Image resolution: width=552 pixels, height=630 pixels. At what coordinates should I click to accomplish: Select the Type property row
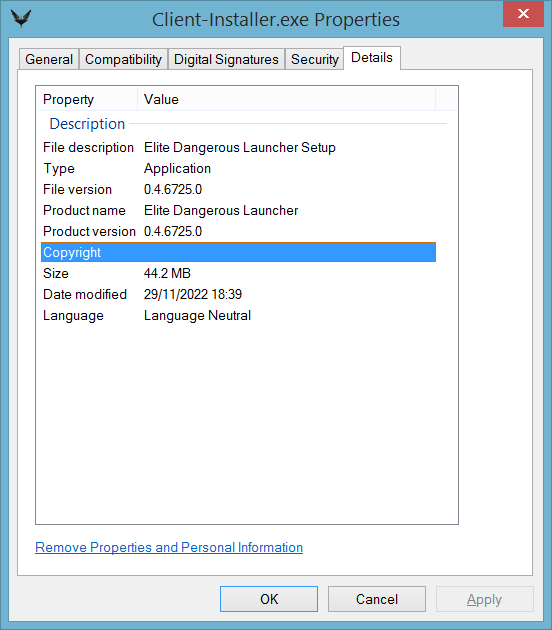coord(238,168)
